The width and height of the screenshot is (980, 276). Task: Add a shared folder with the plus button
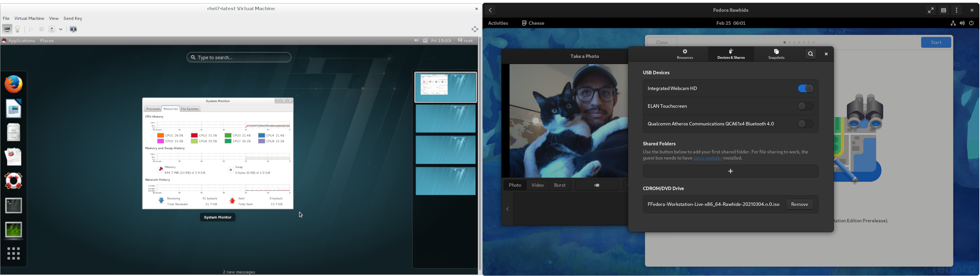pos(731,171)
